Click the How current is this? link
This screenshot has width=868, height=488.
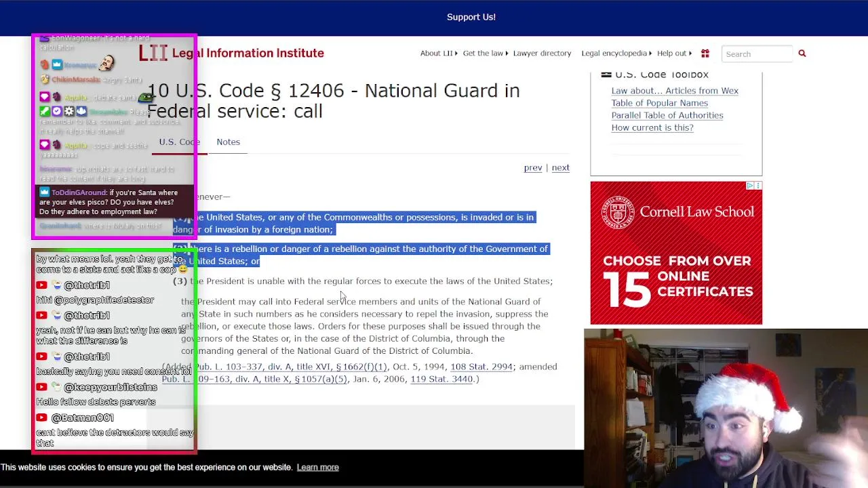click(x=652, y=127)
